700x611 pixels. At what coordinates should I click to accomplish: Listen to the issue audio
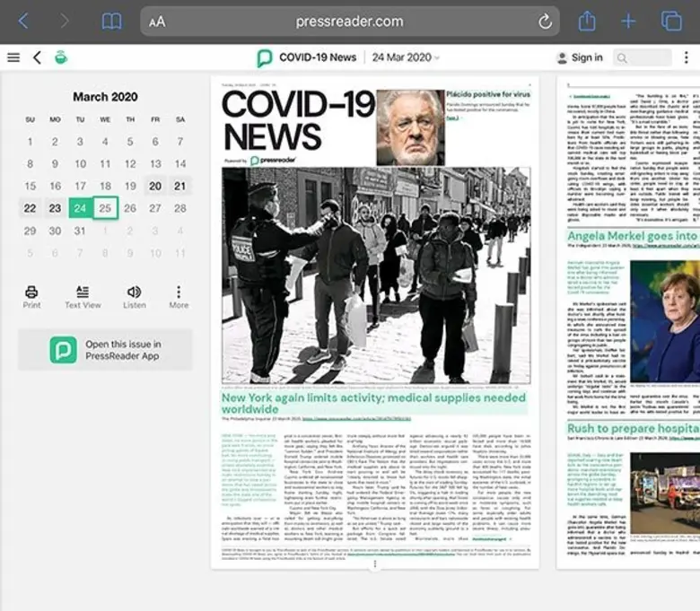click(135, 297)
